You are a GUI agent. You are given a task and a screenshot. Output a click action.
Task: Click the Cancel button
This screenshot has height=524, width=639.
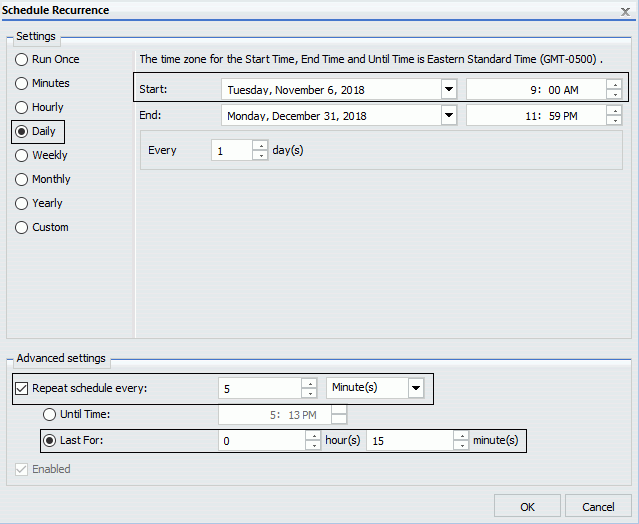point(598,506)
